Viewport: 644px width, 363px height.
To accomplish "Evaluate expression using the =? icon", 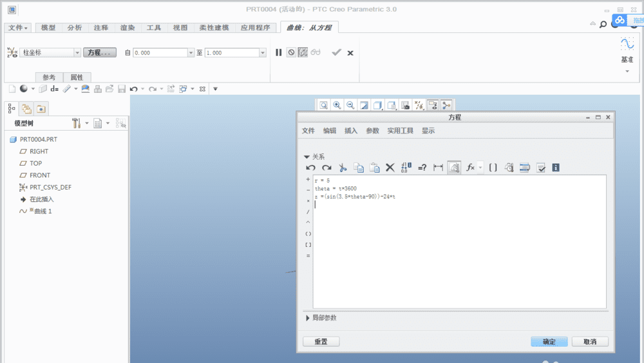I will pyautogui.click(x=422, y=168).
